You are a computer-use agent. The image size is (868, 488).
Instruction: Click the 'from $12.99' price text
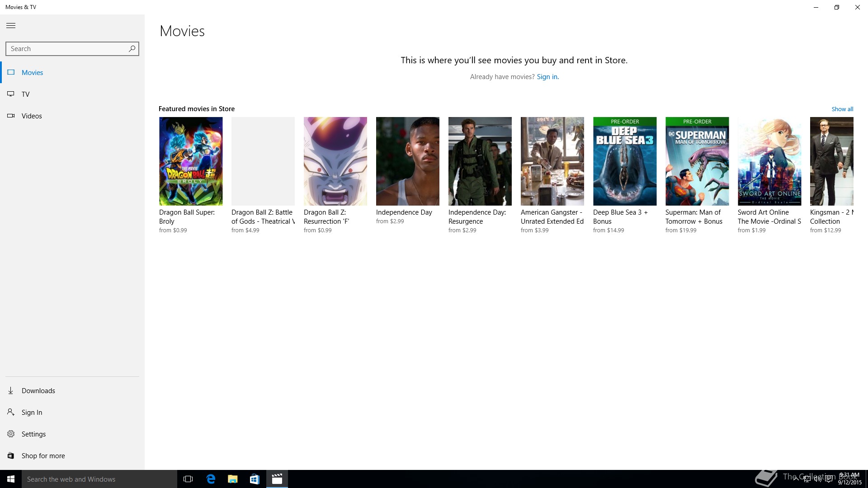pyautogui.click(x=826, y=230)
